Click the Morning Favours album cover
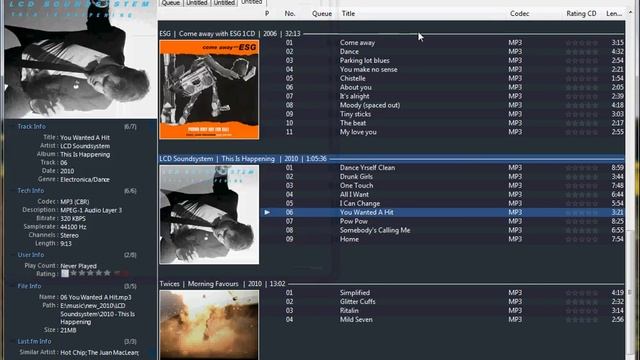Image resolution: width=640 pixels, height=360 pixels. (209, 325)
